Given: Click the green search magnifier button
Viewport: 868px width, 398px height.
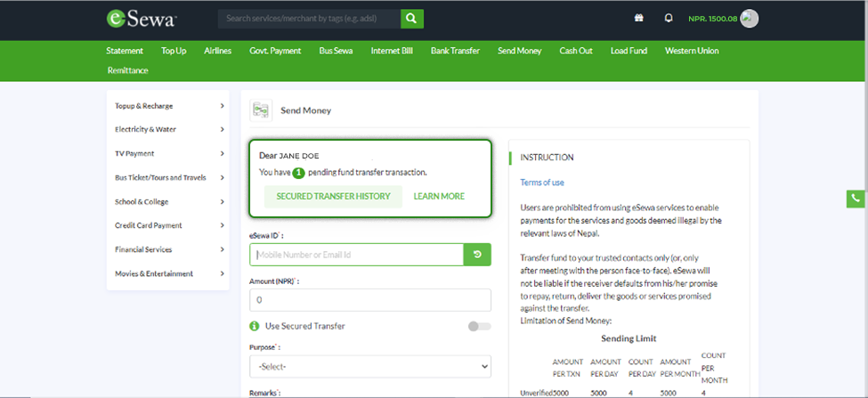Looking at the screenshot, I should tap(411, 18).
